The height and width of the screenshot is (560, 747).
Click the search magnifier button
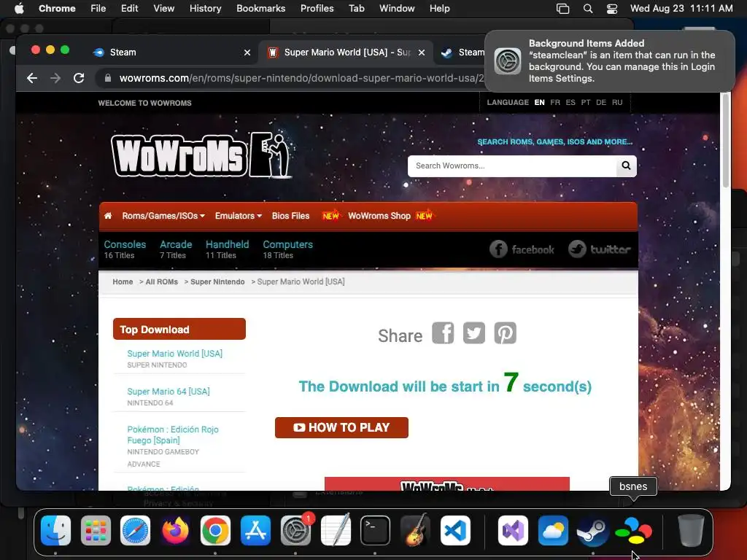[626, 166]
